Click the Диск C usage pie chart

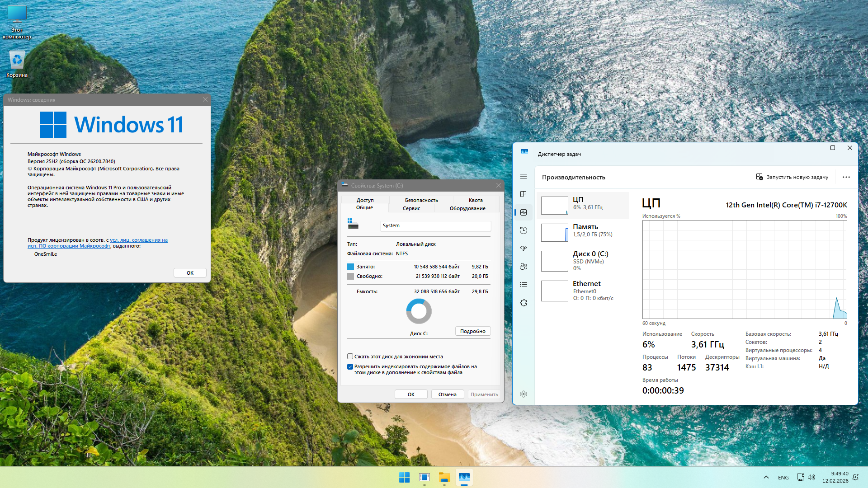(419, 311)
